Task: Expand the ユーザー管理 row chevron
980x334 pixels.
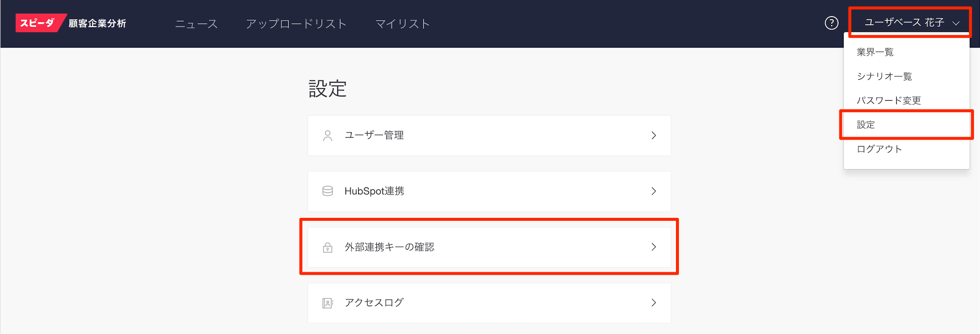Action: pyautogui.click(x=653, y=136)
